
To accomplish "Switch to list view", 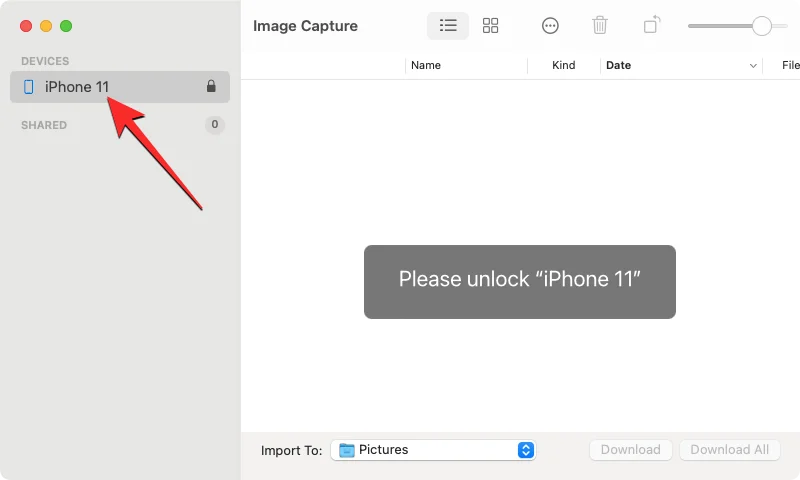I will click(x=448, y=26).
